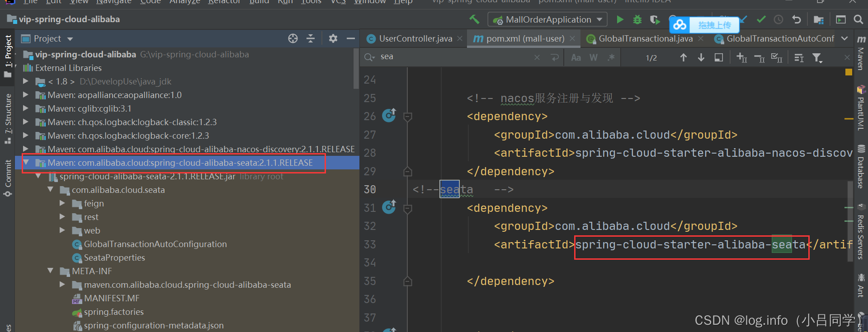This screenshot has width=868, height=332.
Task: Run with coverage shield icon
Action: (655, 19)
